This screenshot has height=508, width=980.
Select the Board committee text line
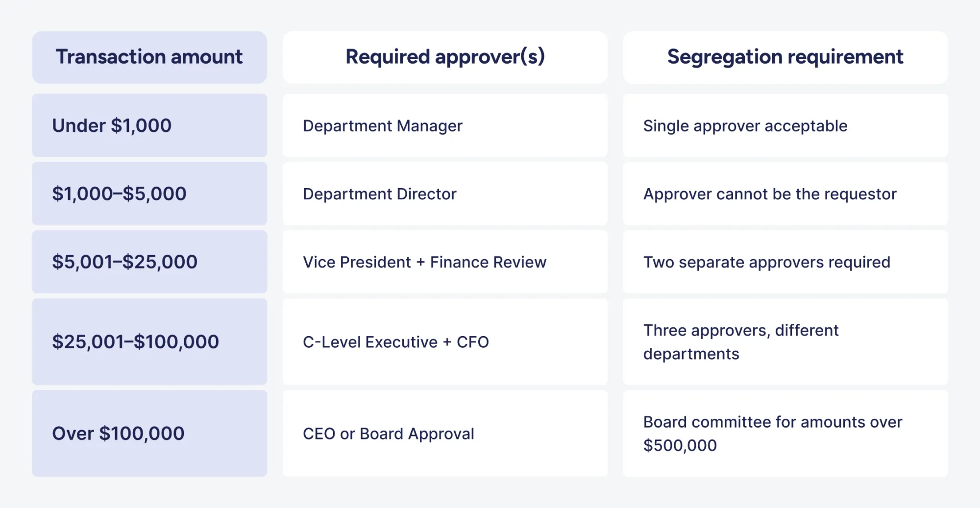click(772, 422)
